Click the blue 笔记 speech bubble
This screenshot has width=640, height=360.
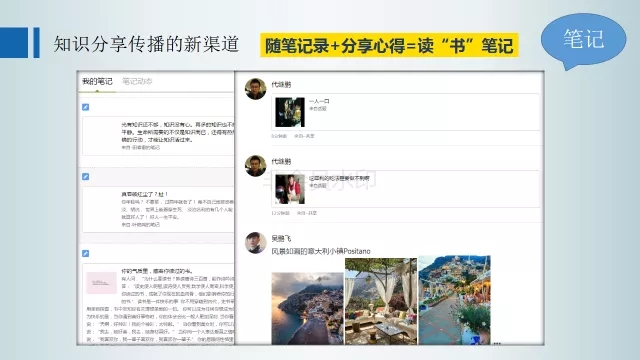[x=584, y=40]
